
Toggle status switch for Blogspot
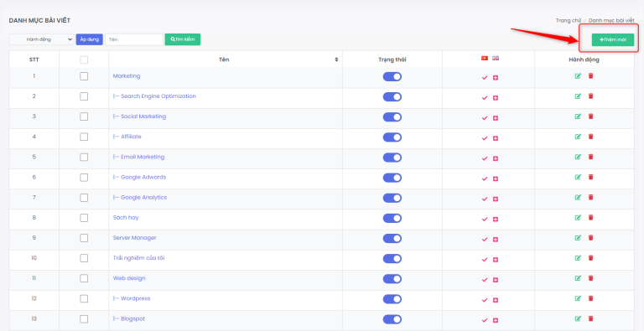pos(392,319)
